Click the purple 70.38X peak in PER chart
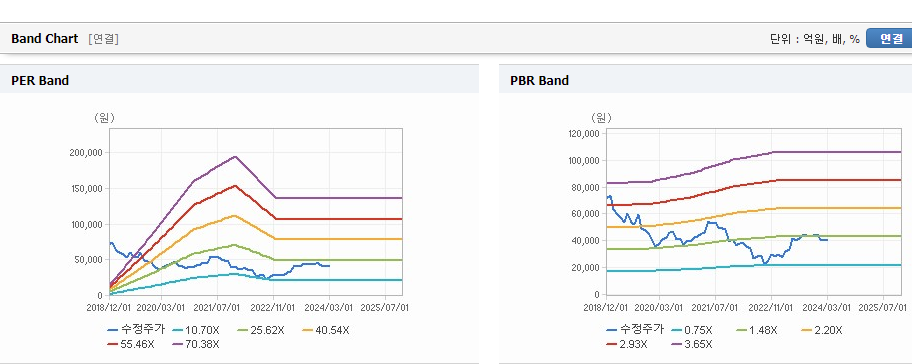The image size is (912, 364). pos(235,156)
